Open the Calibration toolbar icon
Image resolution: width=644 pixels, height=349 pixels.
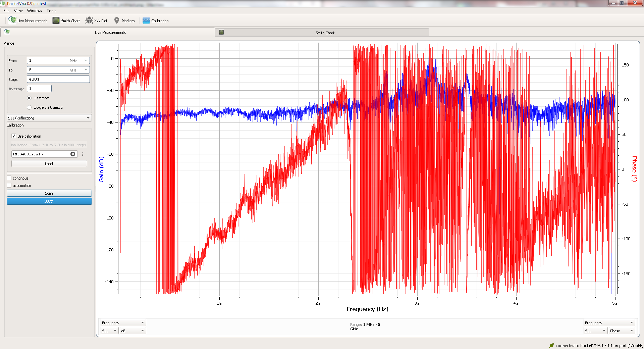click(x=146, y=20)
